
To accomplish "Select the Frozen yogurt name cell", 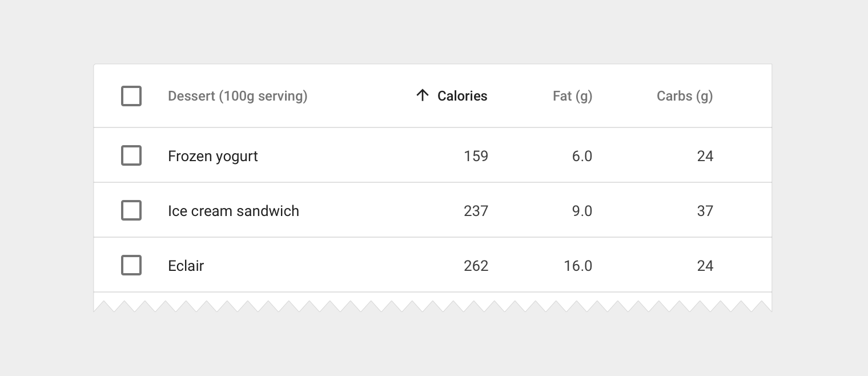I will (x=212, y=156).
